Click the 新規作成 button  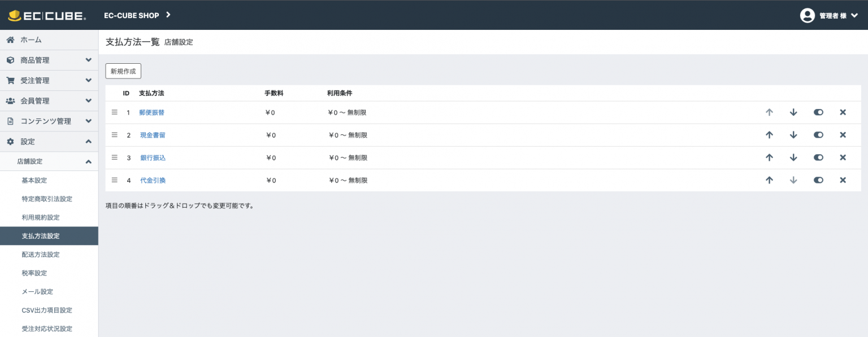pos(123,71)
